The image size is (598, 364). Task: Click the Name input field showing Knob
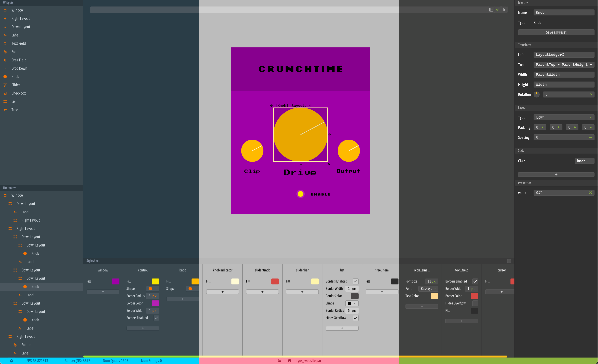tap(564, 12)
